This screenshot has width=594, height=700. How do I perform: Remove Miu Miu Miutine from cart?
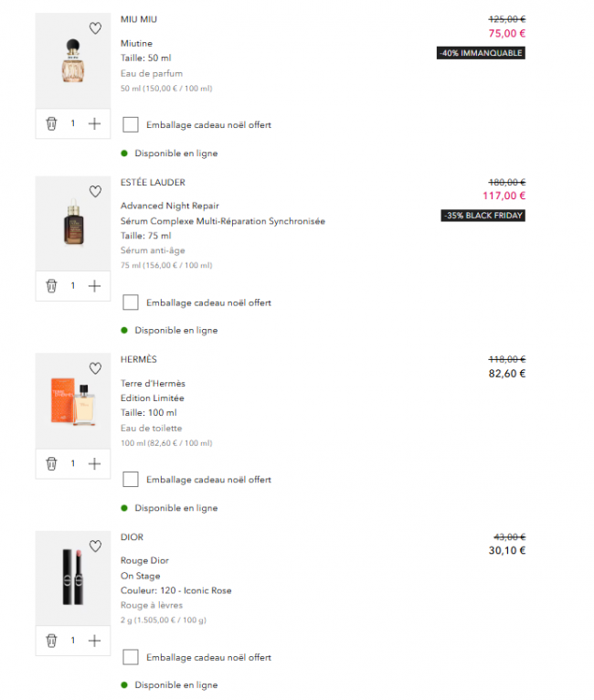(51, 123)
